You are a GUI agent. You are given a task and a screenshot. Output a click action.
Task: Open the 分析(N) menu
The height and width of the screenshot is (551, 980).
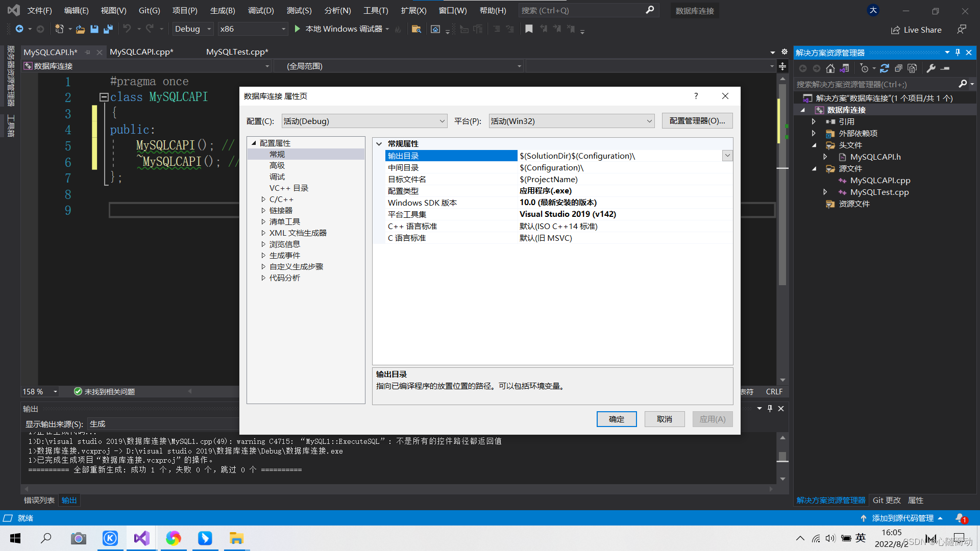pos(339,10)
